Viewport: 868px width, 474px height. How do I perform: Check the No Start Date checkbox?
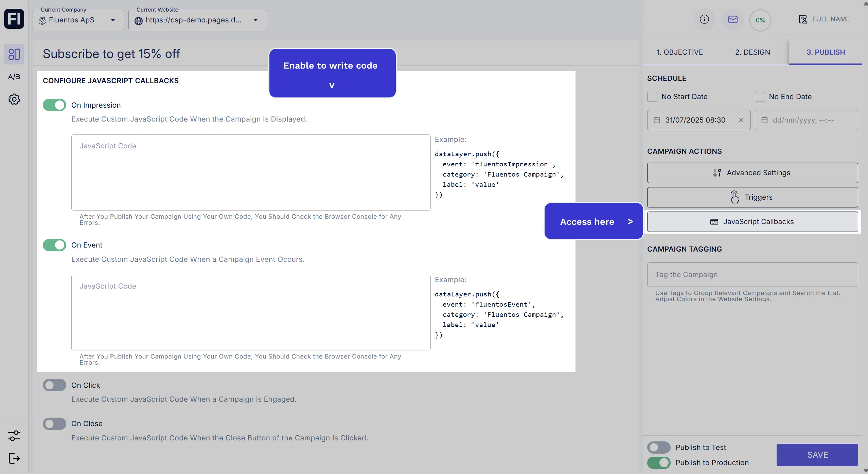coord(652,97)
